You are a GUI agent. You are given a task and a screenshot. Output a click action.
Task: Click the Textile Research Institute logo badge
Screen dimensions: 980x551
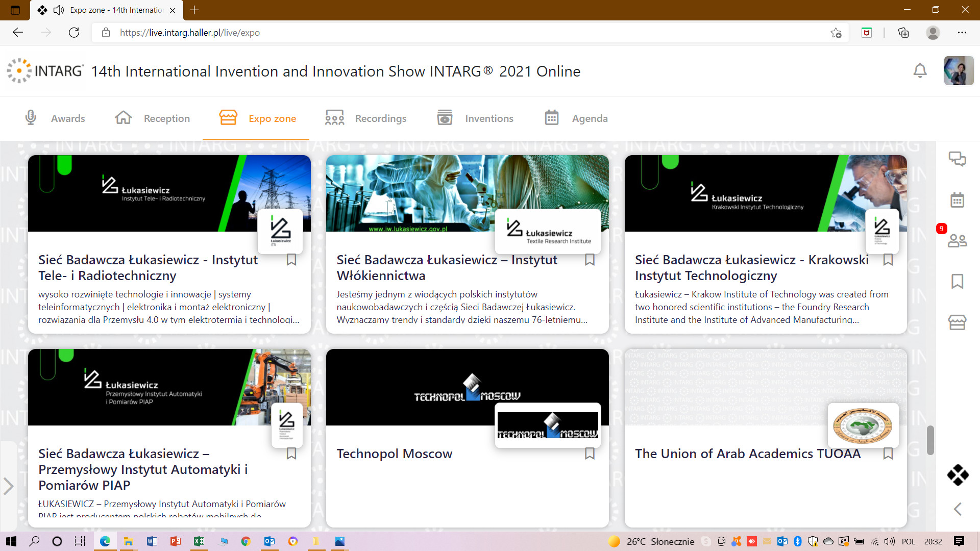(x=548, y=232)
